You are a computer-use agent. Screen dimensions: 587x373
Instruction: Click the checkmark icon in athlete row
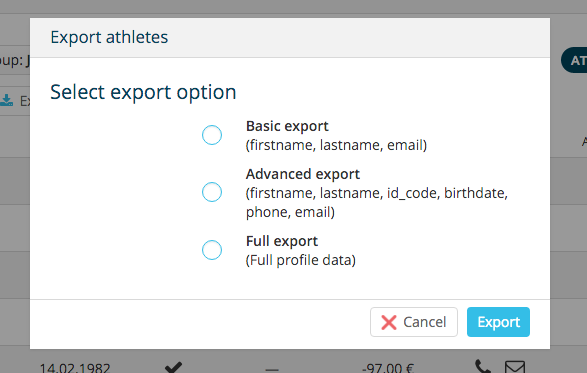tap(173, 367)
